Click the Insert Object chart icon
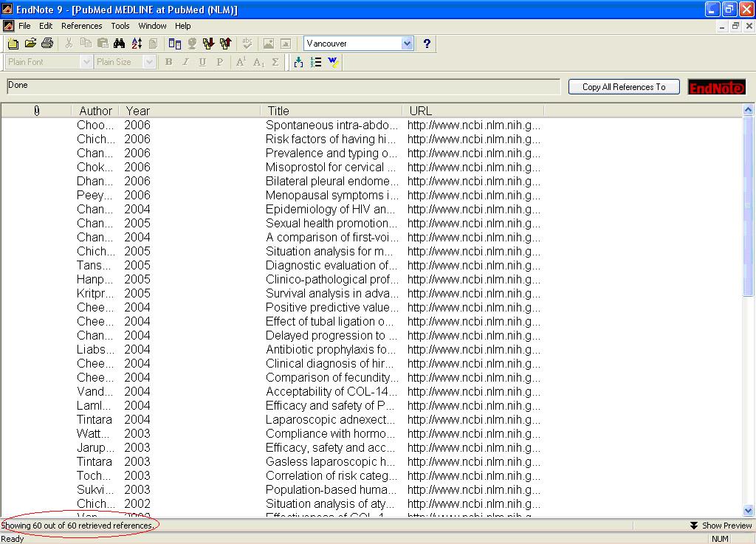This screenshot has width=756, height=544. (x=286, y=44)
